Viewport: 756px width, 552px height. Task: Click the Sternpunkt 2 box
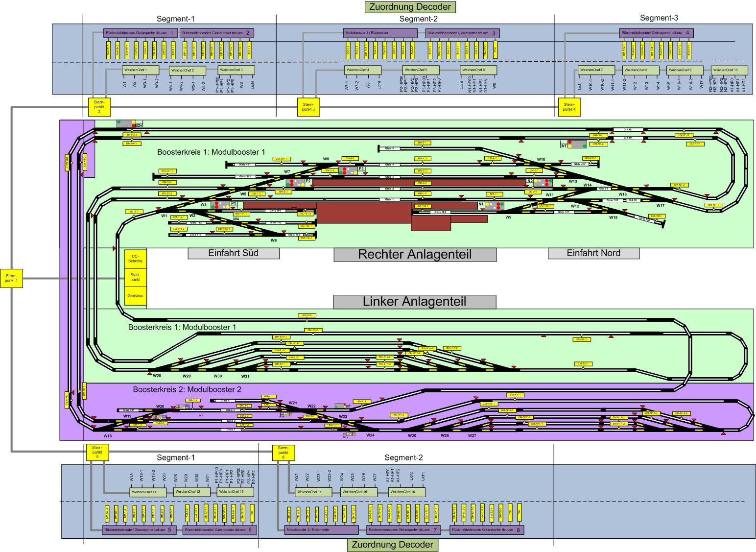(99, 107)
